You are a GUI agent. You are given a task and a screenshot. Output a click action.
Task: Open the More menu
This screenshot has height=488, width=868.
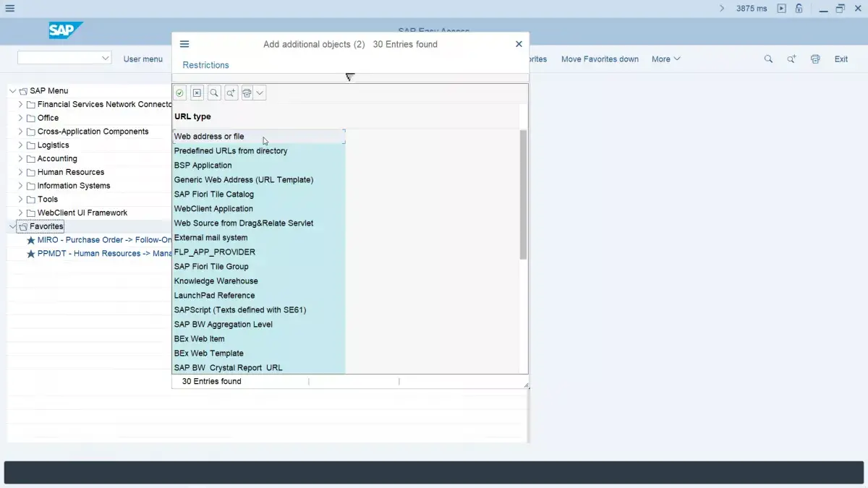coord(665,59)
